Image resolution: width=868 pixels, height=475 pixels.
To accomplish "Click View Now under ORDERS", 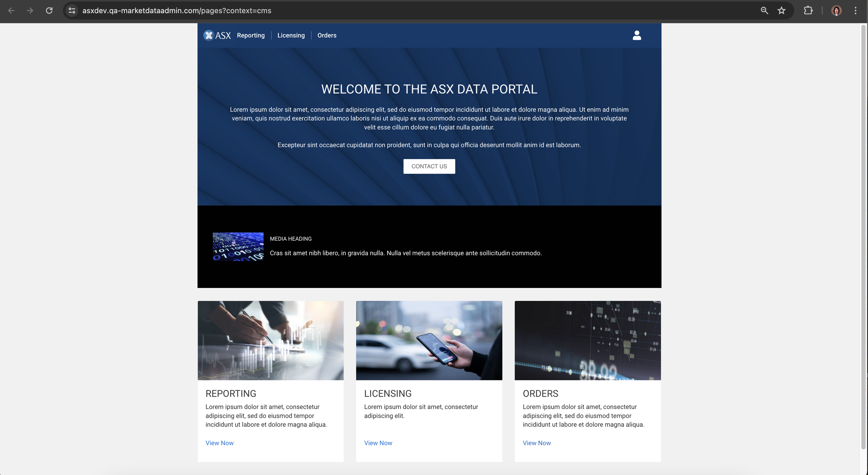I will pos(536,443).
